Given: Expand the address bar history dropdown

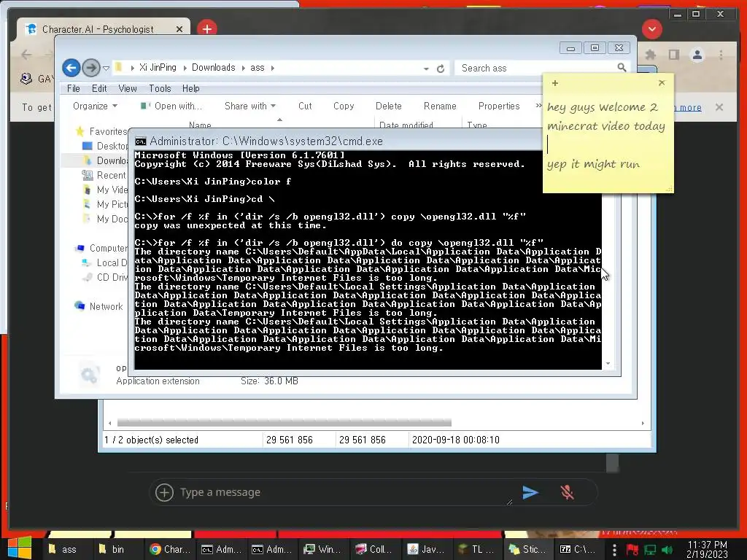Looking at the screenshot, I should tap(426, 69).
